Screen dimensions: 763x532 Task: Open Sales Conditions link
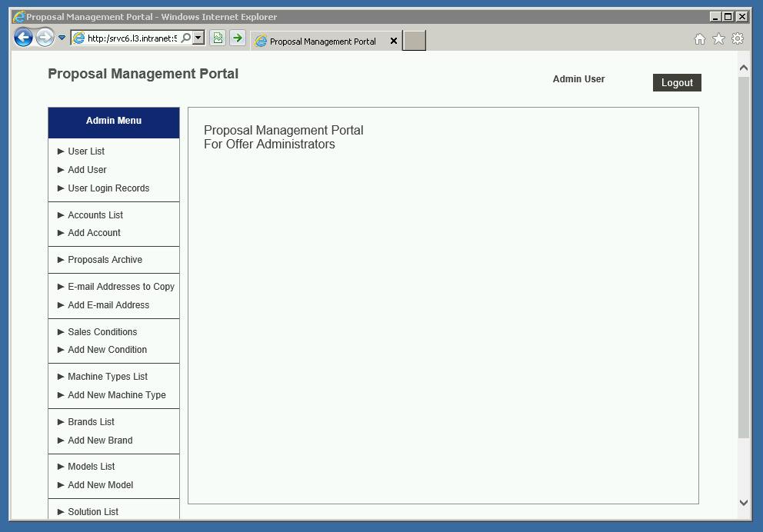[102, 331]
